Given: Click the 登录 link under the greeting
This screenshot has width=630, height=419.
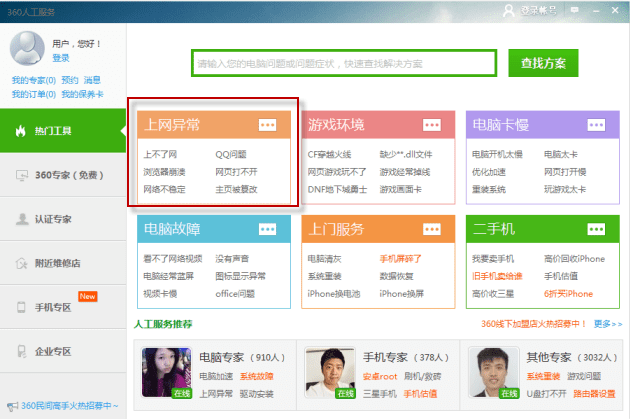Looking at the screenshot, I should coord(61,58).
